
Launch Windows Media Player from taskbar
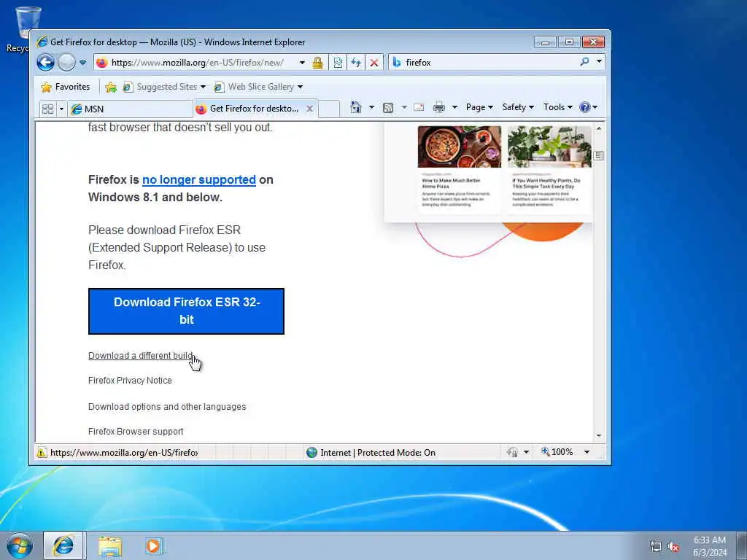pos(154,546)
